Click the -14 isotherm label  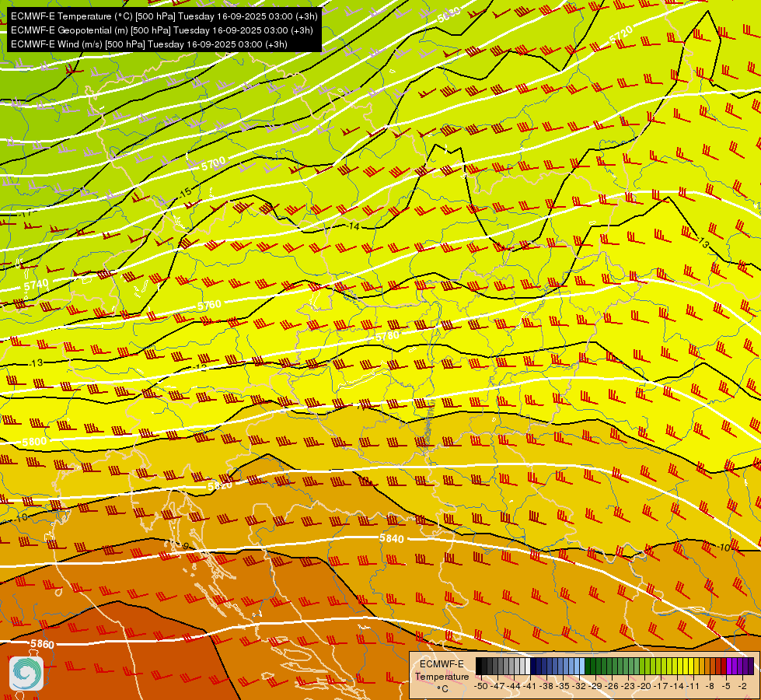(354, 226)
